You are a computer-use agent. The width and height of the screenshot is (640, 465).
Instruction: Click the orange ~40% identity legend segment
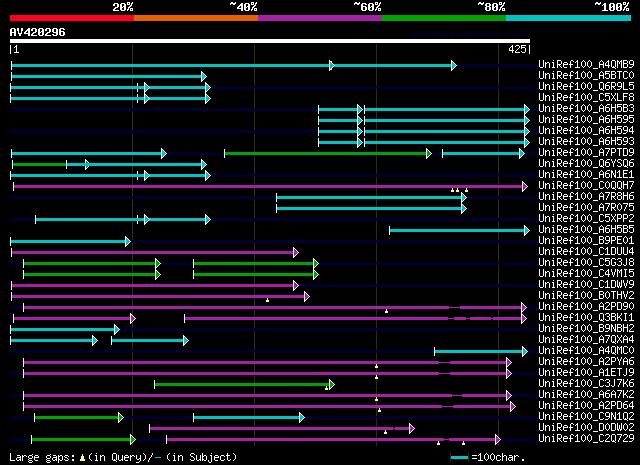click(x=196, y=18)
